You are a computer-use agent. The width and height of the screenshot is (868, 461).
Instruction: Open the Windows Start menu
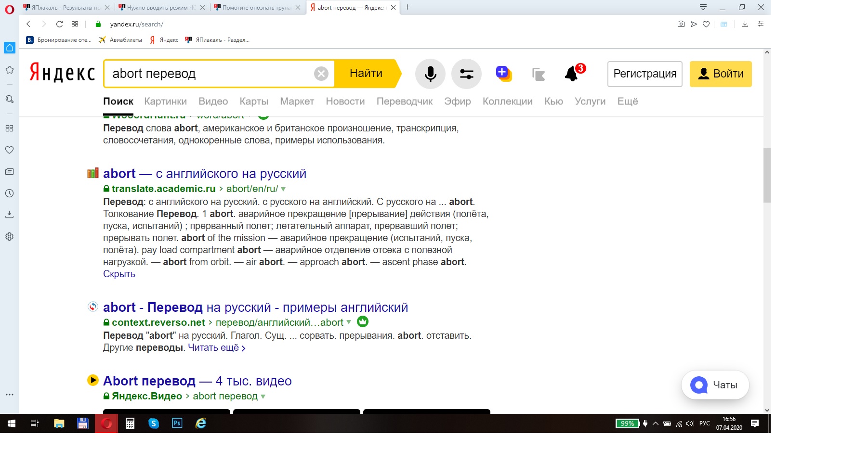tap(12, 423)
